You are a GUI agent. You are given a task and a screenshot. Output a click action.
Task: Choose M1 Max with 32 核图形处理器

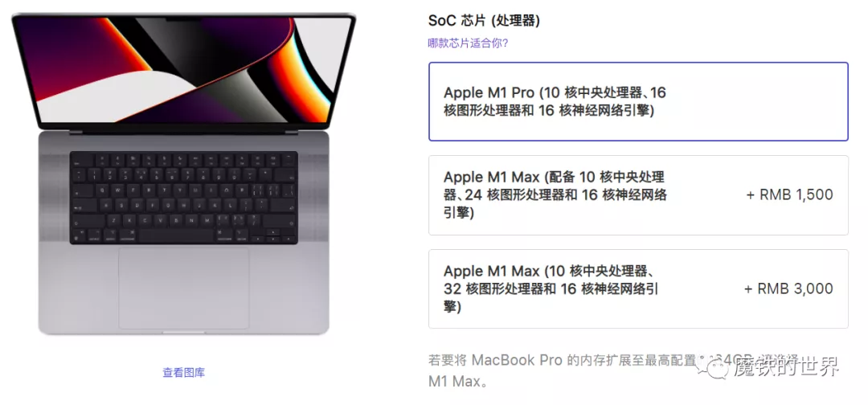point(638,288)
